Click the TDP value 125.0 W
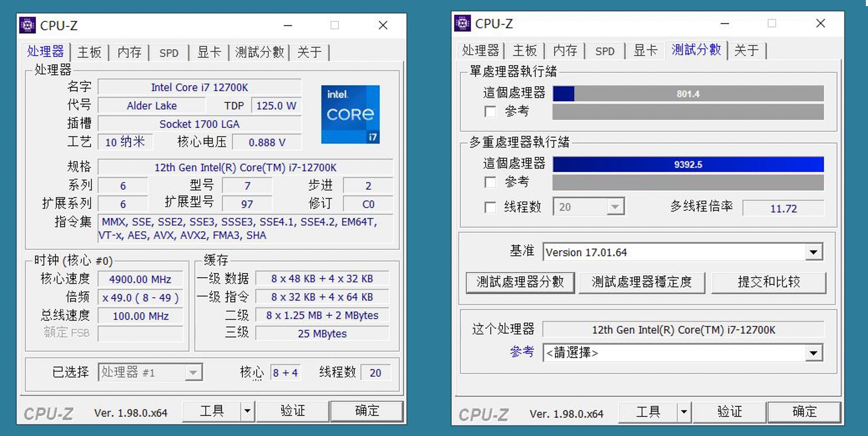 [x=276, y=106]
